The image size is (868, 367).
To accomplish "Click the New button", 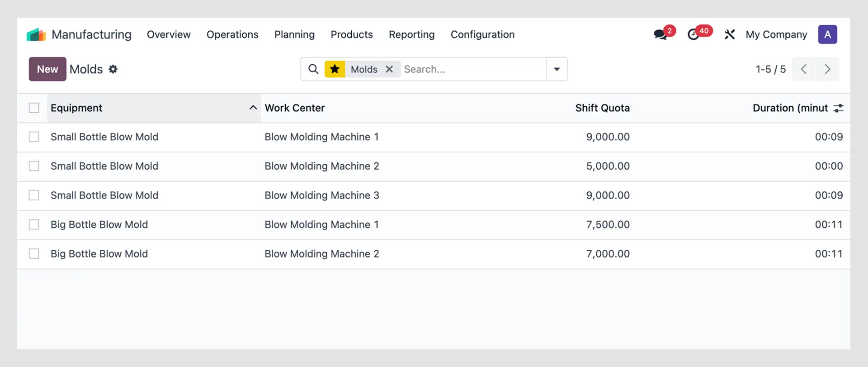I will tap(47, 69).
